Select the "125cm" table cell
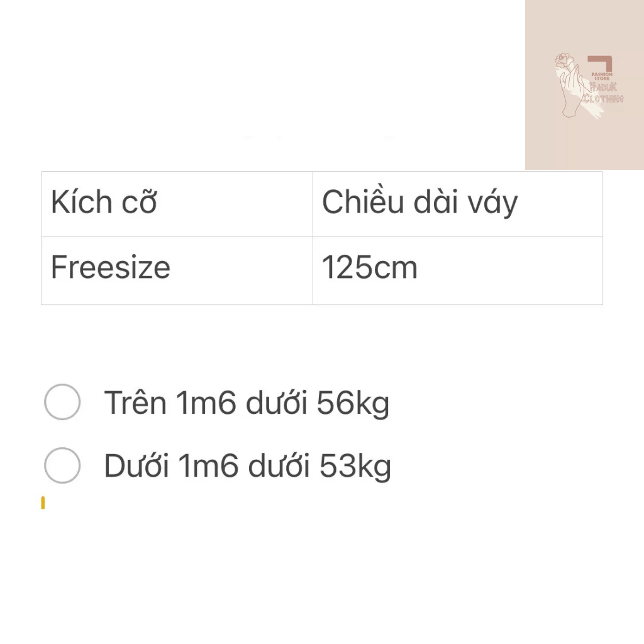Screen dimensions: 644x644 point(457,270)
